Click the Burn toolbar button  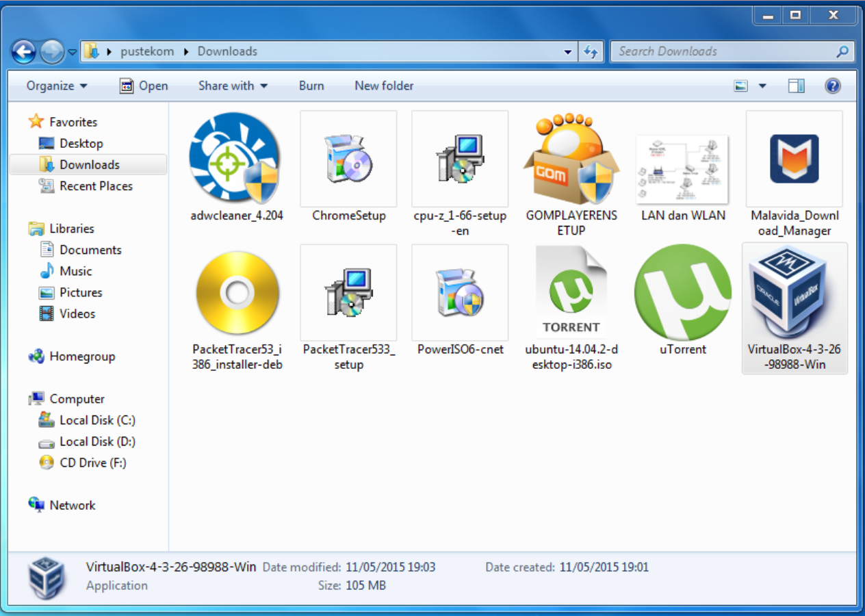click(311, 86)
